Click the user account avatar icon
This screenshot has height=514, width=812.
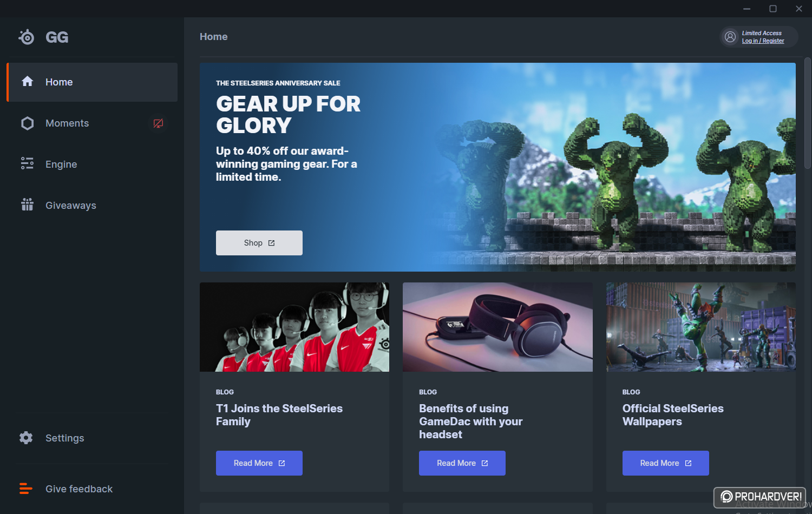coord(730,37)
